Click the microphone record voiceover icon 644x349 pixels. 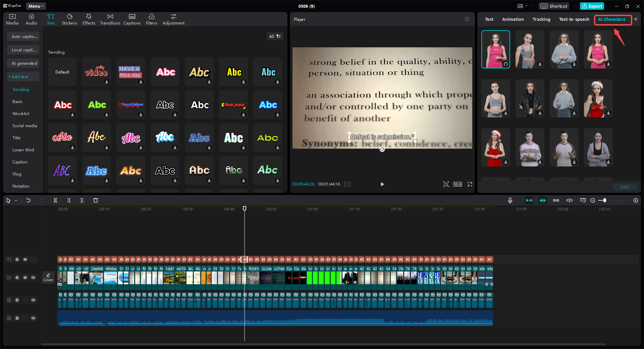[x=510, y=200]
